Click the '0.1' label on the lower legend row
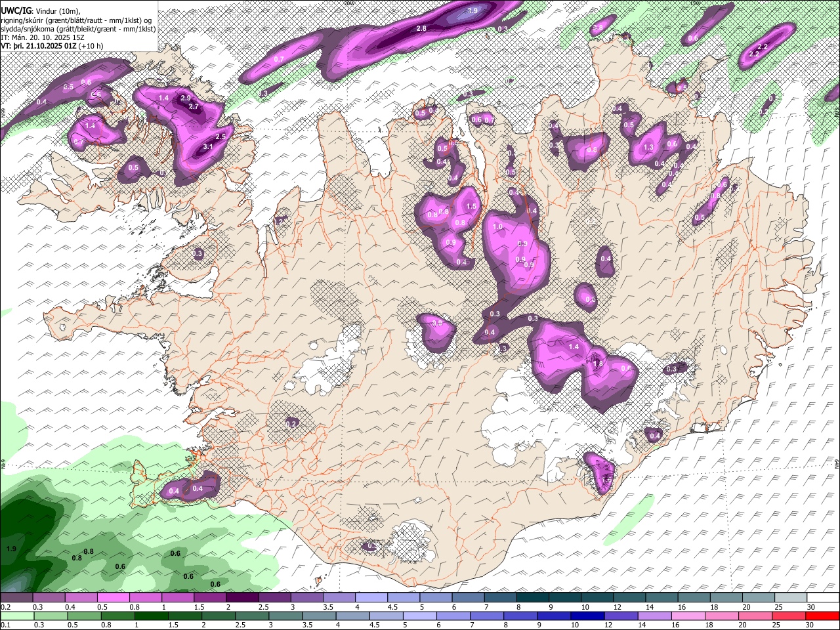840x630 pixels. [6, 625]
